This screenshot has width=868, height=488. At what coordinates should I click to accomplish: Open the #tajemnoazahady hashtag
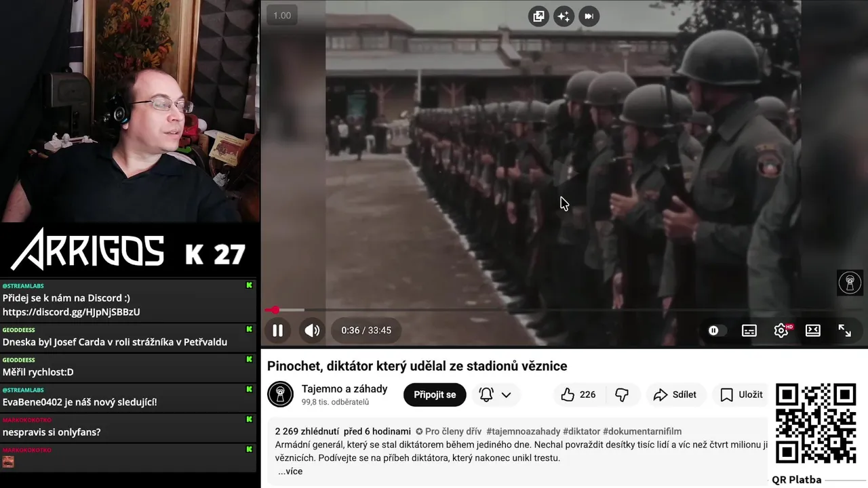[x=523, y=432]
